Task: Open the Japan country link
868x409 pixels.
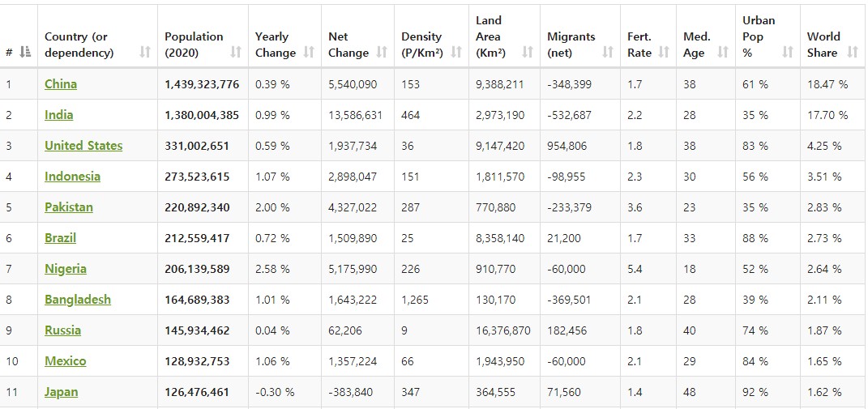Action: point(61,392)
